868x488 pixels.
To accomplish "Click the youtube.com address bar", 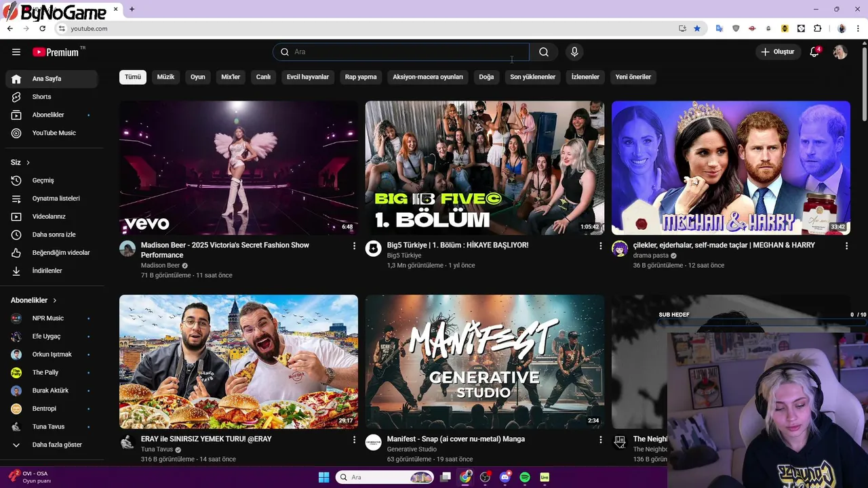I will tap(366, 28).
